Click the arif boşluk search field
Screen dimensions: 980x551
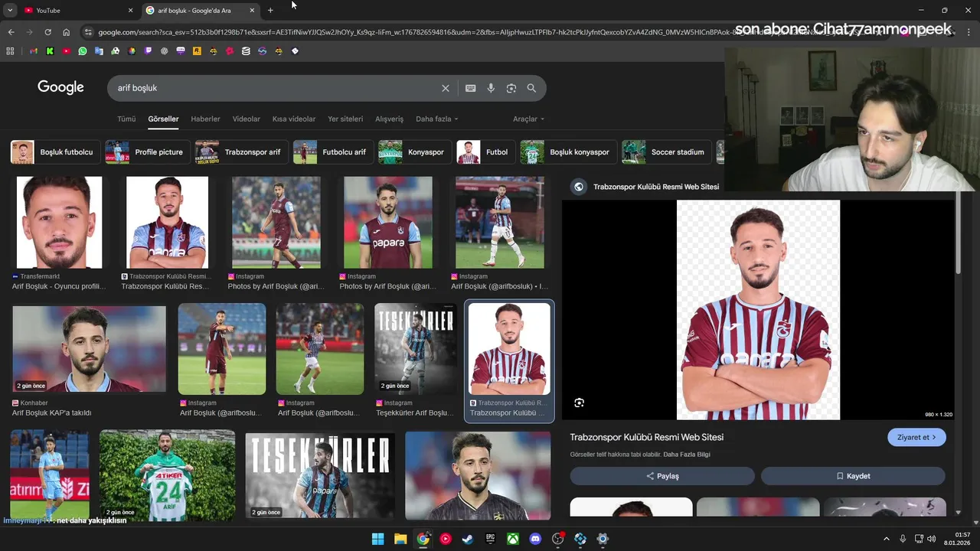276,88
